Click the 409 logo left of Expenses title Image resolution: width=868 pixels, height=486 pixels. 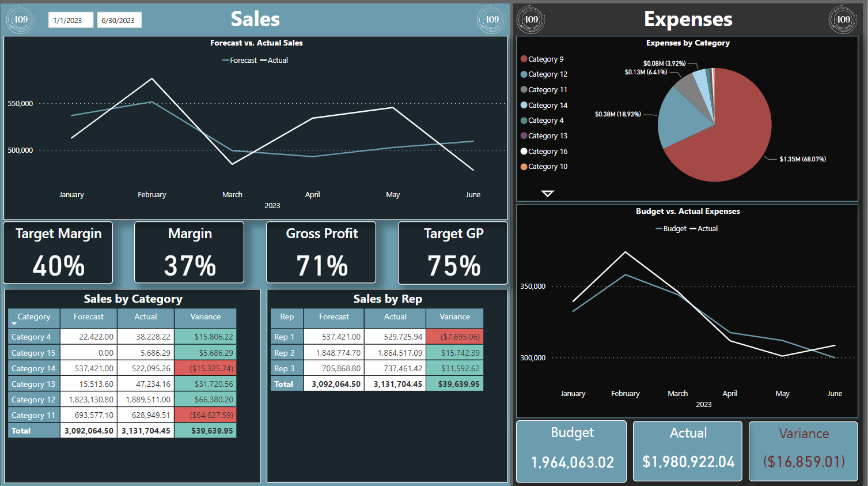pos(530,20)
